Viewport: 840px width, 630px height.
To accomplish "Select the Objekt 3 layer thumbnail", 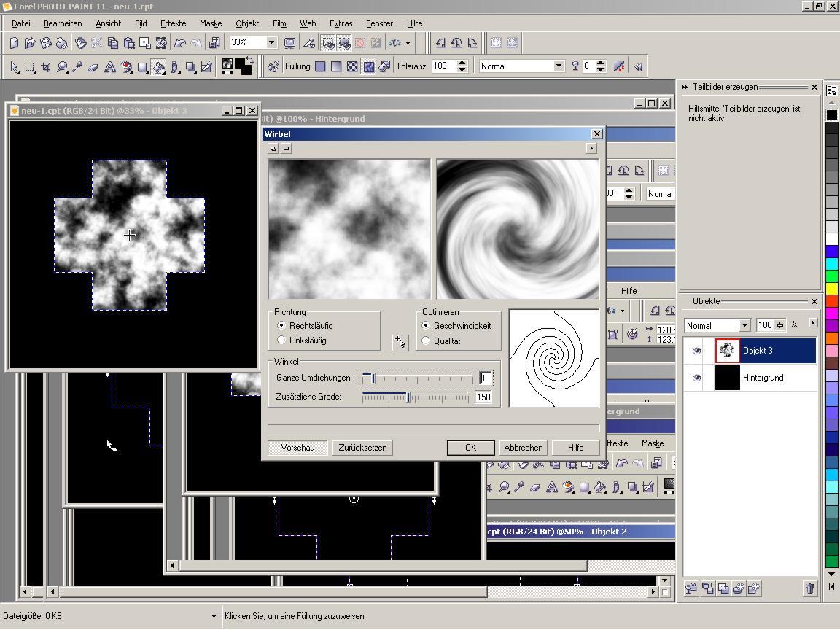I will [x=727, y=351].
